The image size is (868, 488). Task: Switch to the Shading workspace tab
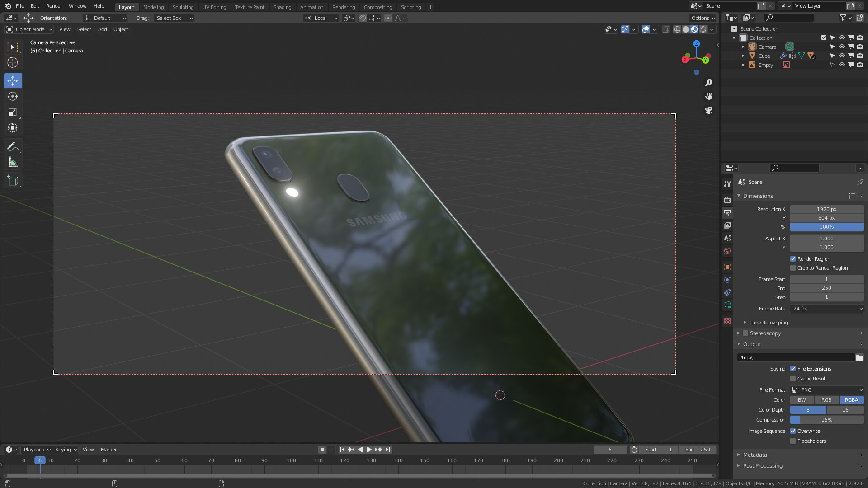[282, 7]
